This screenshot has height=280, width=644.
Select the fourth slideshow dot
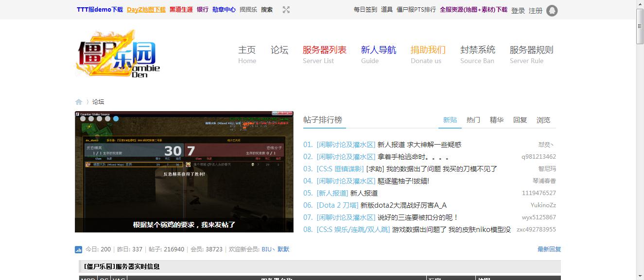click(108, 118)
